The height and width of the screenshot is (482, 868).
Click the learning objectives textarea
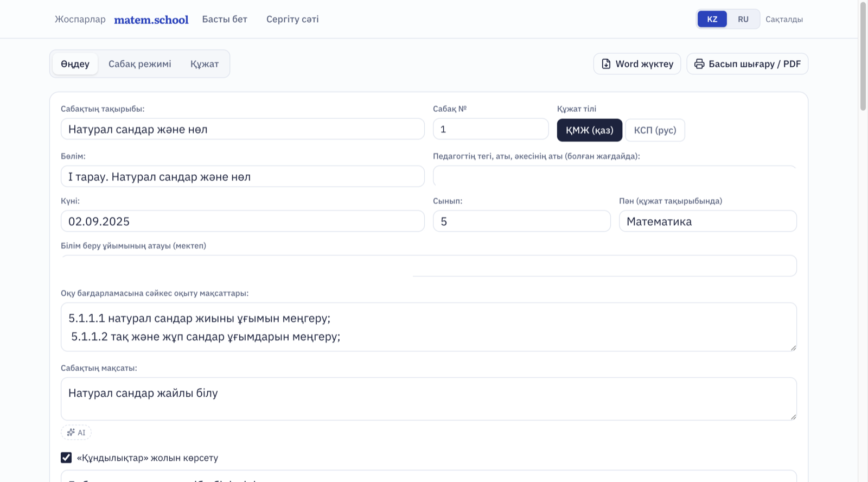pyautogui.click(x=429, y=327)
